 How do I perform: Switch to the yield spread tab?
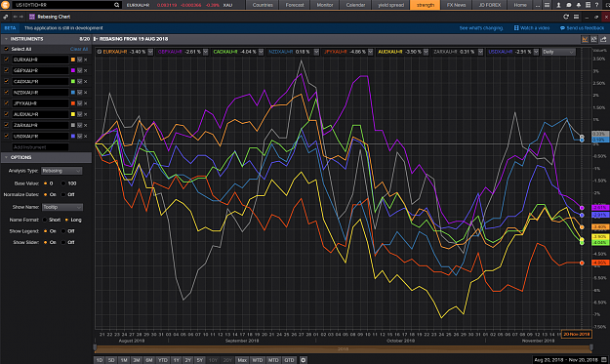[x=390, y=5]
